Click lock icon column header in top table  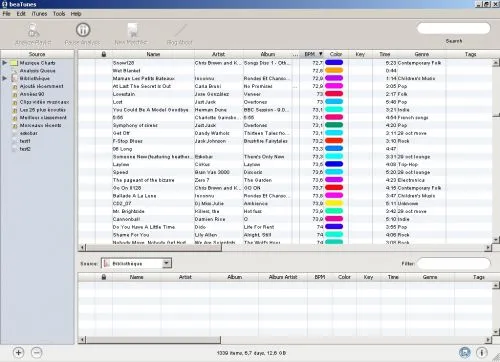pos(104,54)
